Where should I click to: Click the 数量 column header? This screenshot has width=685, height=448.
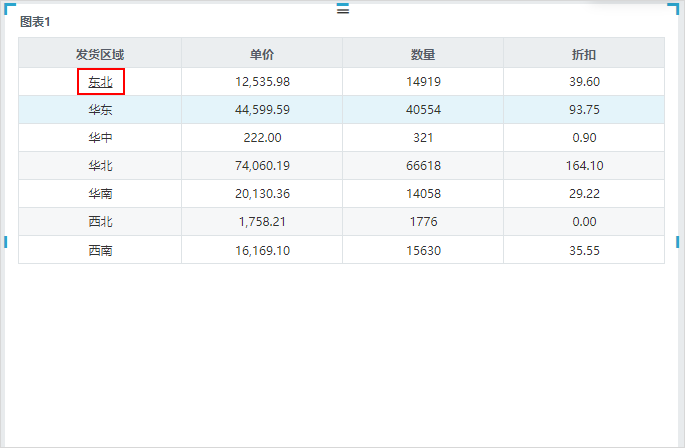click(x=423, y=55)
